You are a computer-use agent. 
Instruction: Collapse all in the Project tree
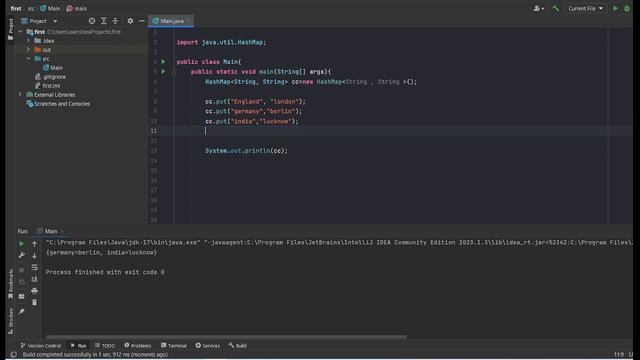tap(115, 21)
